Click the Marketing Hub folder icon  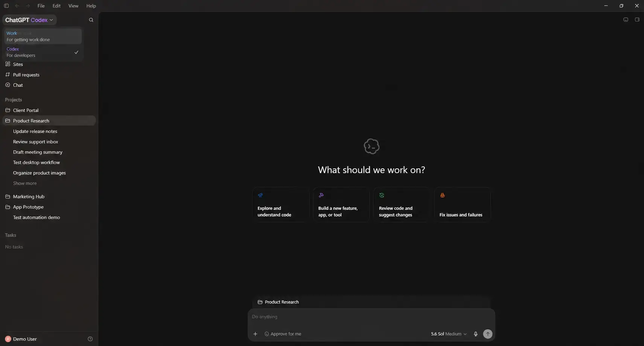pyautogui.click(x=8, y=197)
